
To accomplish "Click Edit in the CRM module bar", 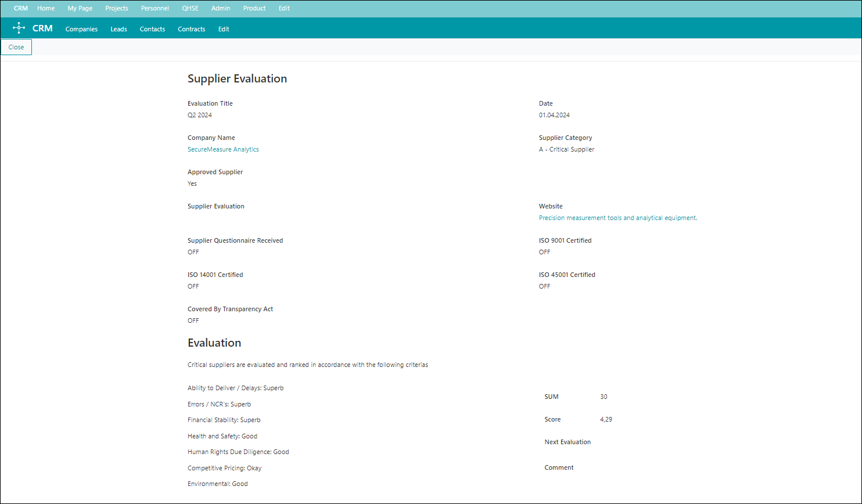I will [x=224, y=29].
